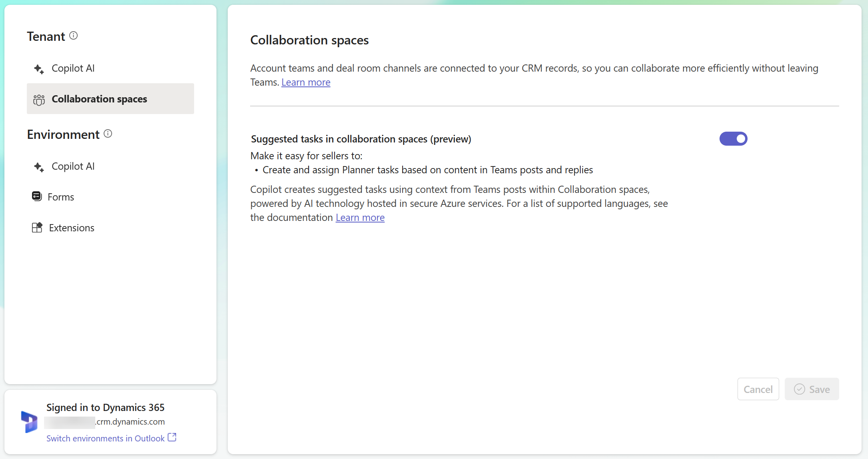Screen dimensions: 868x459
Task: Click the Copilot AI icon under Tenant
Action: pyautogui.click(x=40, y=68)
